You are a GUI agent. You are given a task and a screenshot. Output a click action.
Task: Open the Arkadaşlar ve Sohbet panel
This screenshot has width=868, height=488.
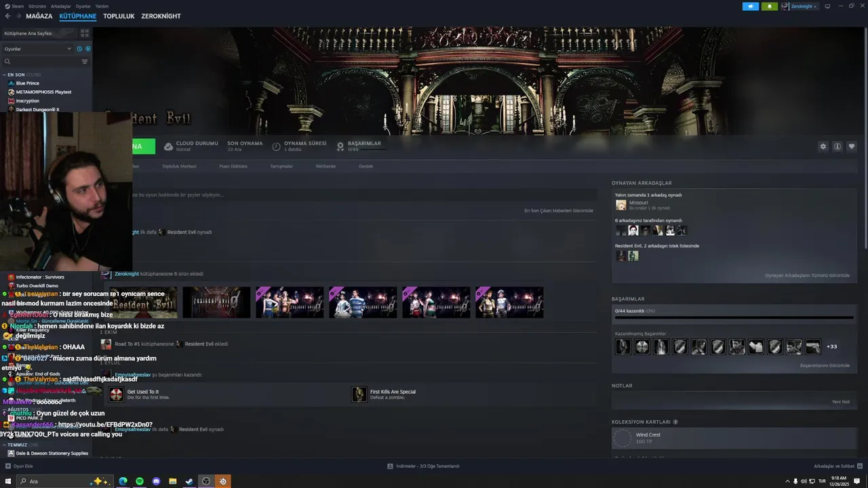click(838, 466)
